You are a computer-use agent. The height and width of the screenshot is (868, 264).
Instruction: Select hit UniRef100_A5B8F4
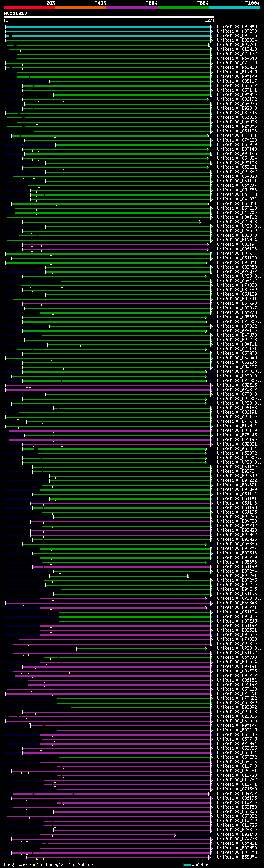tap(237, 449)
